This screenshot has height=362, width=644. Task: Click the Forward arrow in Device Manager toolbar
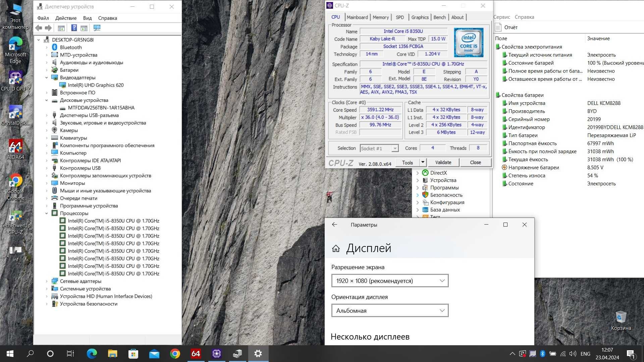coord(48,28)
